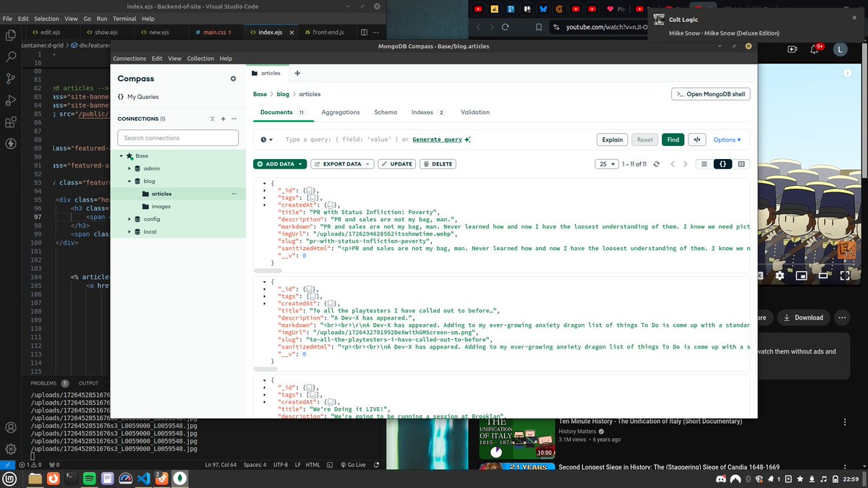
Task: Expand the config database
Action: pyautogui.click(x=129, y=219)
